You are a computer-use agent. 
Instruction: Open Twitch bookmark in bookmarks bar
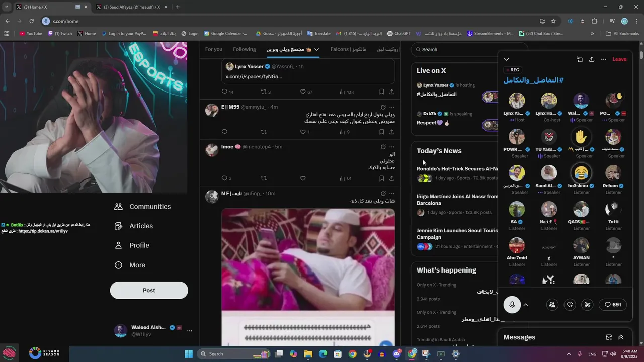click(x=60, y=34)
